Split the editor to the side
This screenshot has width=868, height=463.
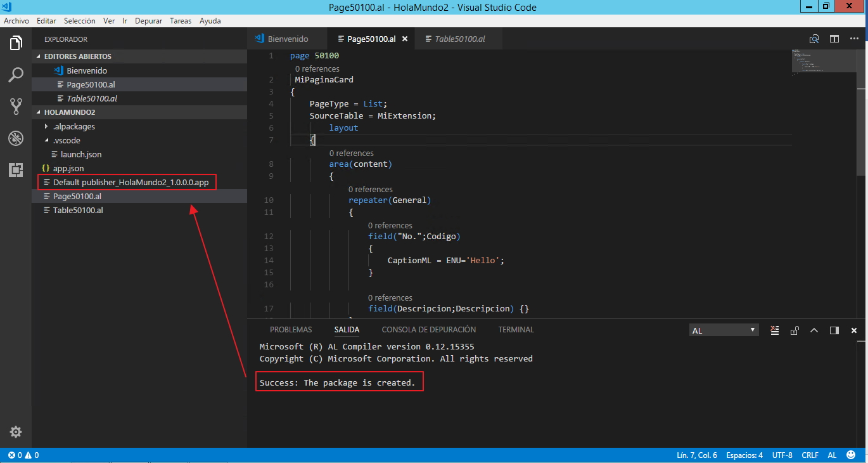point(834,39)
